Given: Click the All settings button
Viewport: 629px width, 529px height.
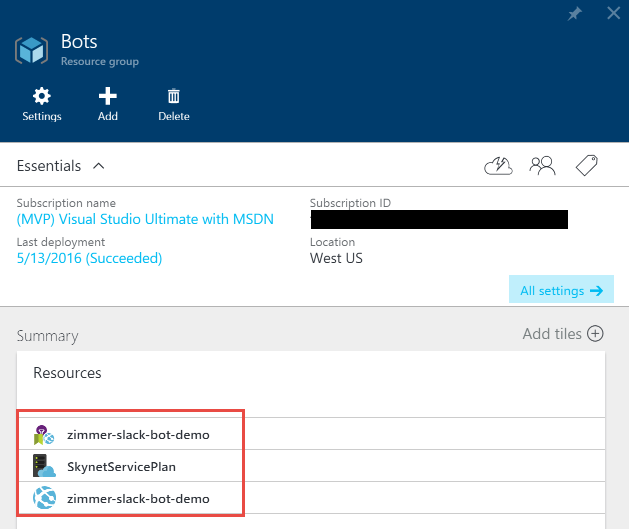Looking at the screenshot, I should pos(561,291).
